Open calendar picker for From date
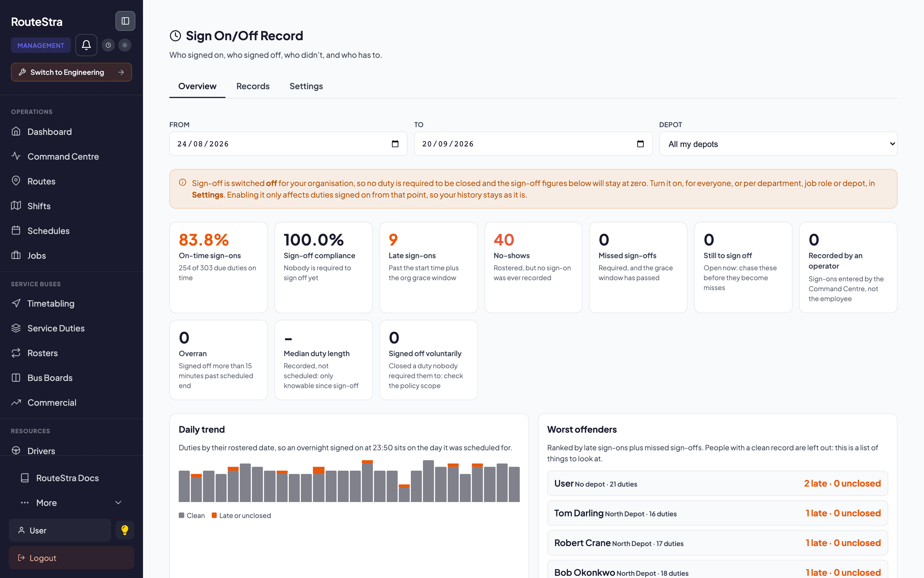The width and height of the screenshot is (924, 578). pyautogui.click(x=395, y=144)
